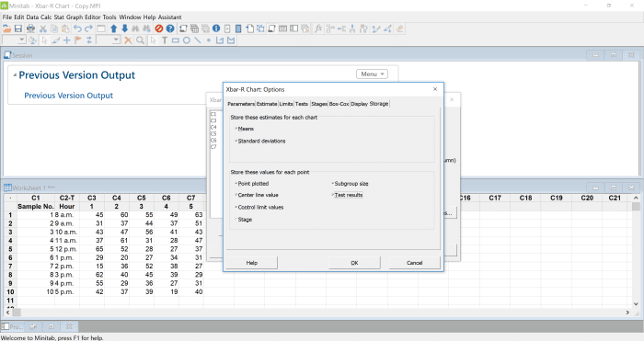The image size is (644, 341).
Task: Select the C1 column header
Action: [x=36, y=198]
